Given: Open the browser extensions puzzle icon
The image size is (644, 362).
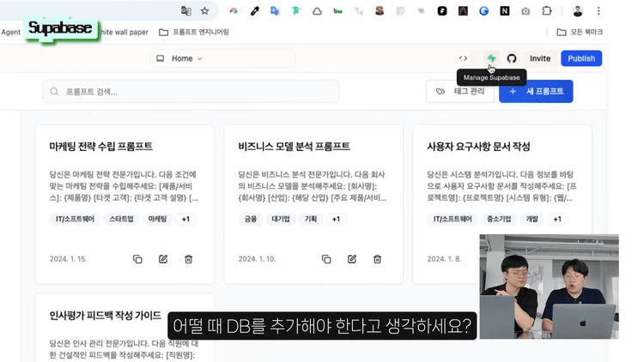Looking at the screenshot, I should (547, 11).
